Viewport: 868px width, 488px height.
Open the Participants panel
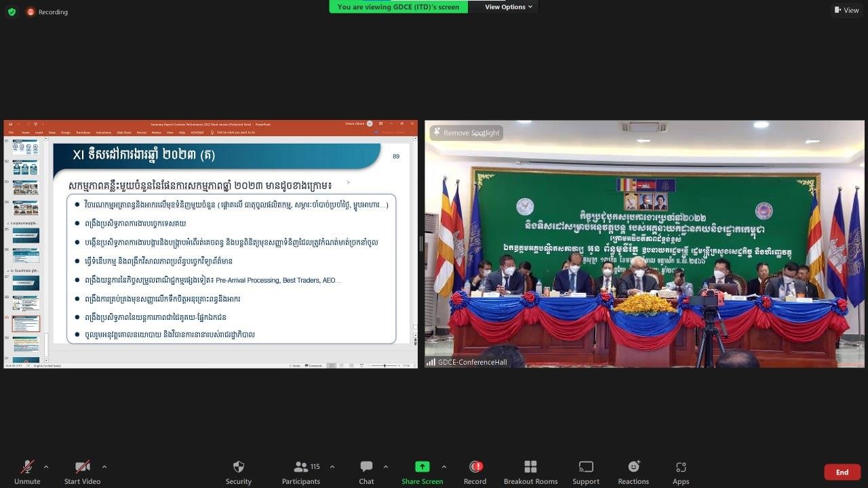pos(301,472)
